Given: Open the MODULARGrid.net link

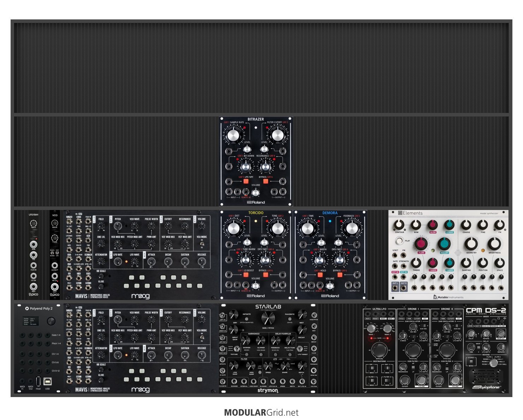Looking at the screenshot, I should 261,413.
